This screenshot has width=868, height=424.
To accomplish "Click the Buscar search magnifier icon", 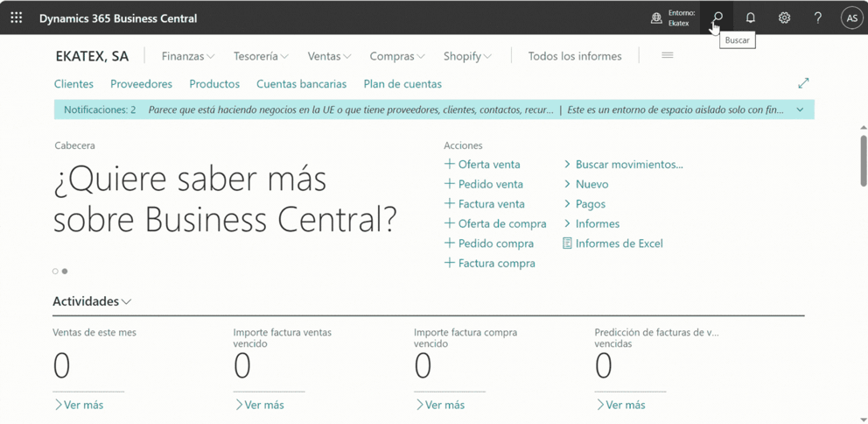I will click(x=717, y=18).
